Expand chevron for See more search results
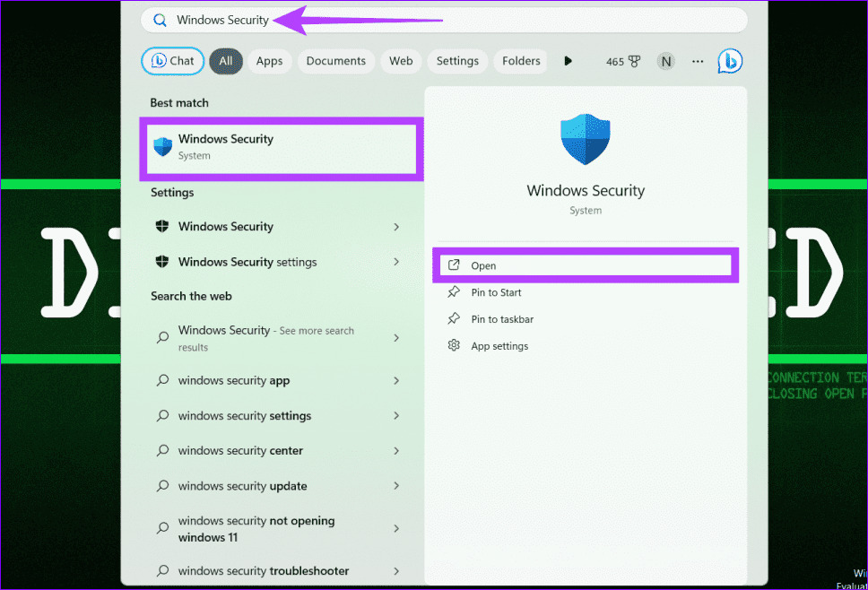The image size is (868, 590). pyautogui.click(x=396, y=338)
